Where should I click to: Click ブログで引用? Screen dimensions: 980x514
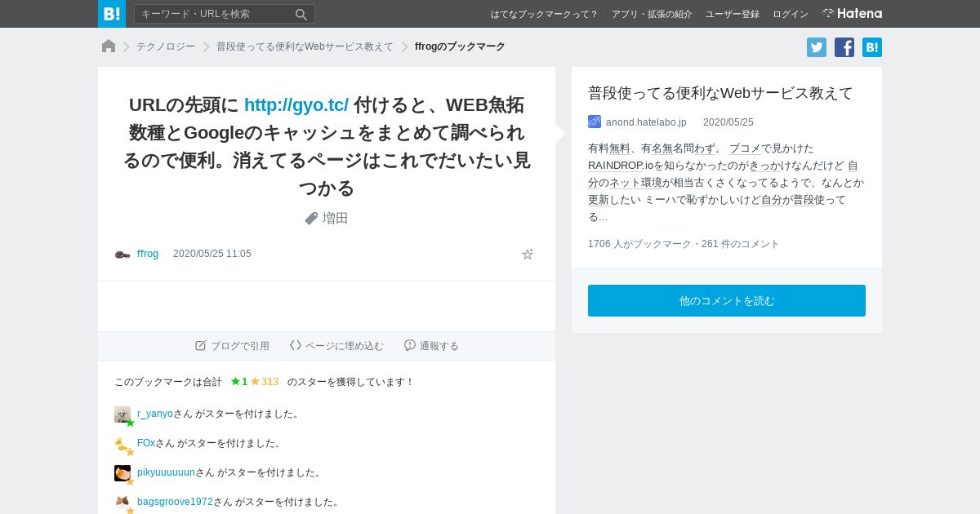(233, 346)
